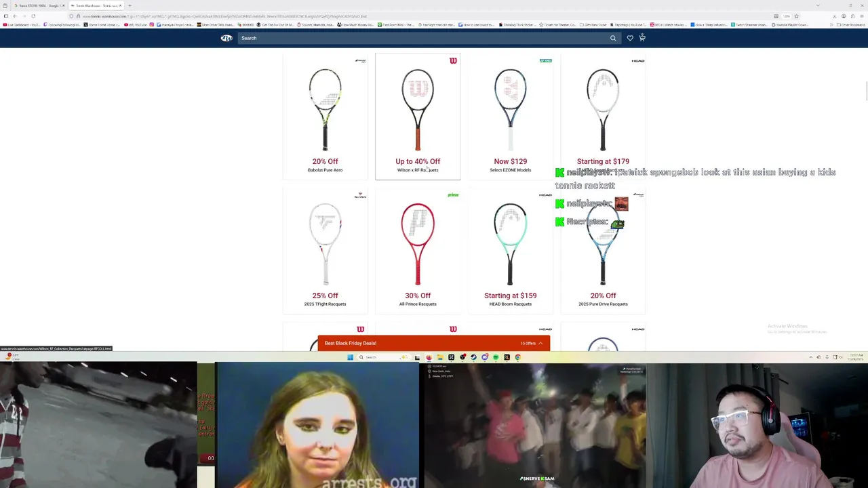The height and width of the screenshot is (488, 868).
Task: Open the shopping cart icon
Action: [x=642, y=37]
